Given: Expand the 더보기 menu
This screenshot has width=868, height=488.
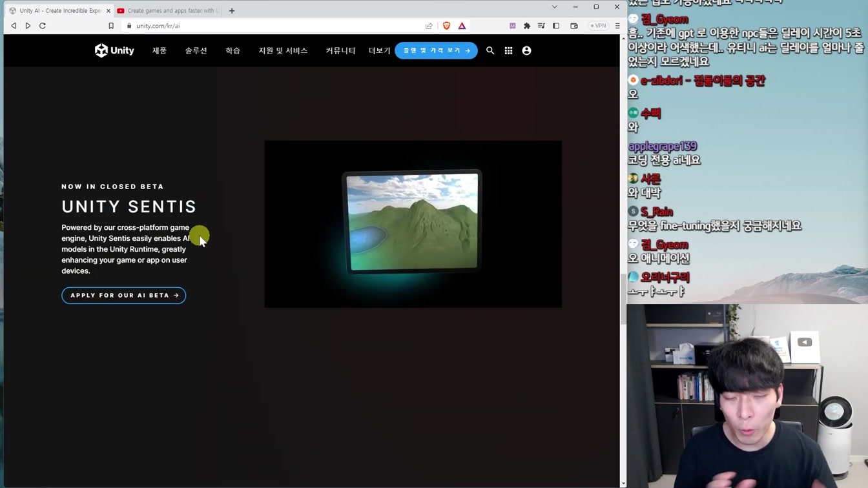Looking at the screenshot, I should pyautogui.click(x=380, y=50).
